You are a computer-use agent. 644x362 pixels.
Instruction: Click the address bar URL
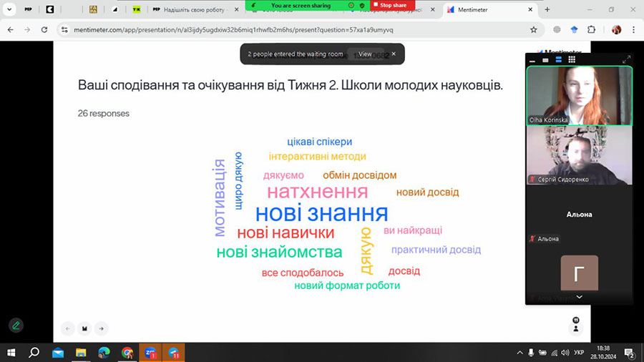pos(233,29)
